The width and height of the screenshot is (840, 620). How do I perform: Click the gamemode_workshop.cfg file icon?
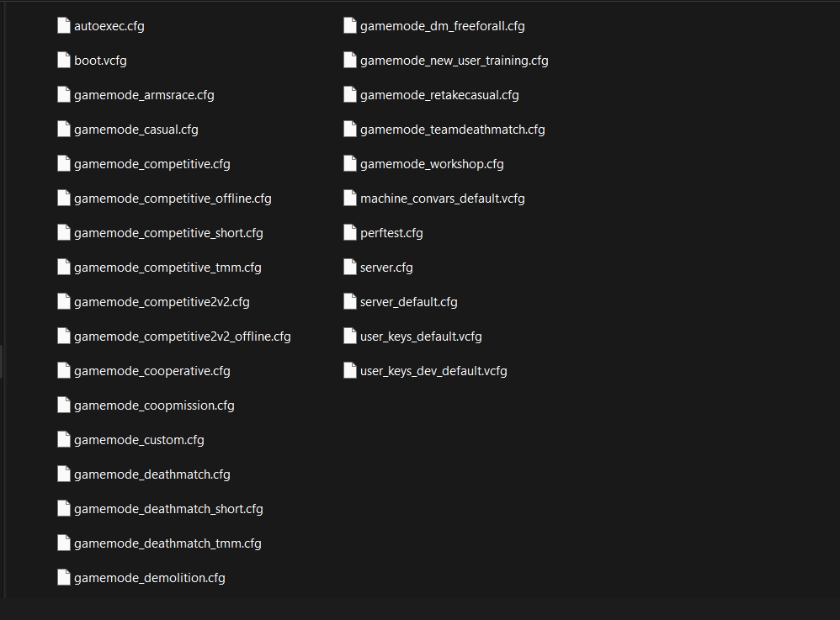[350, 163]
